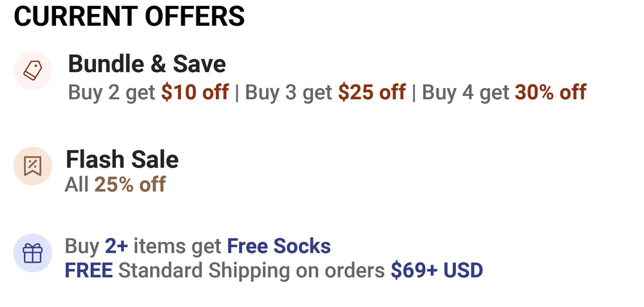Click the "25% off" flash sale discount

pyautogui.click(x=130, y=185)
